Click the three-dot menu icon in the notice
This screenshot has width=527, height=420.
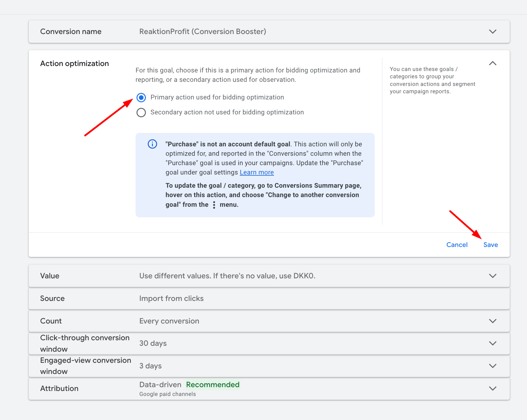pyautogui.click(x=214, y=205)
